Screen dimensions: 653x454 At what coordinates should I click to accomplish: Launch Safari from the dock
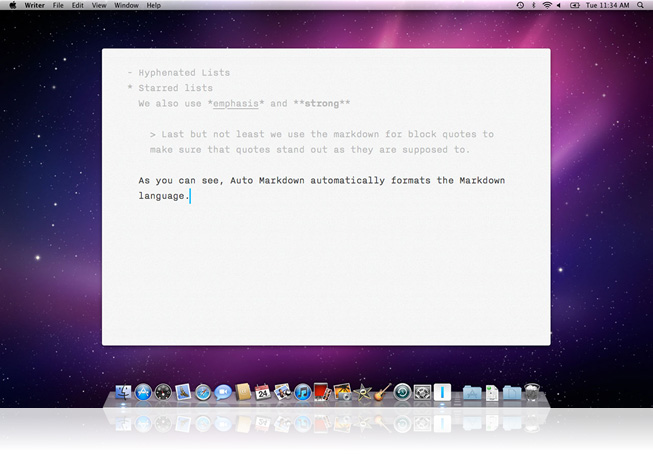tap(203, 392)
